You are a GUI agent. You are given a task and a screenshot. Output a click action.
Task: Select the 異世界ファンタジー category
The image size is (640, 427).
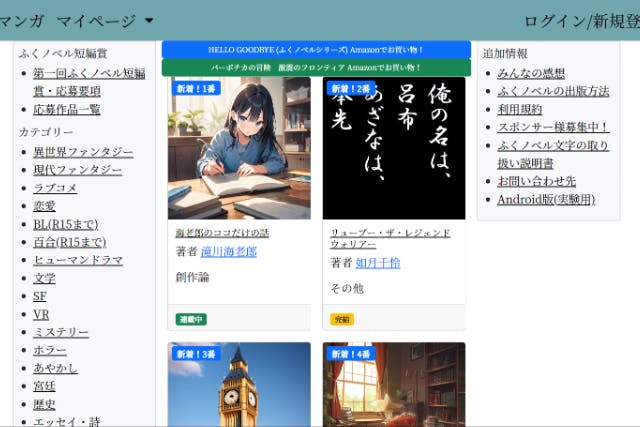[83, 152]
